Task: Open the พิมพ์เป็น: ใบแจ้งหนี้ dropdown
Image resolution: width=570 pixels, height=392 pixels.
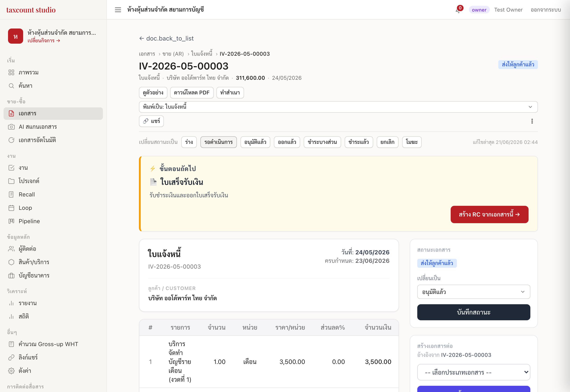Action: coord(338,107)
